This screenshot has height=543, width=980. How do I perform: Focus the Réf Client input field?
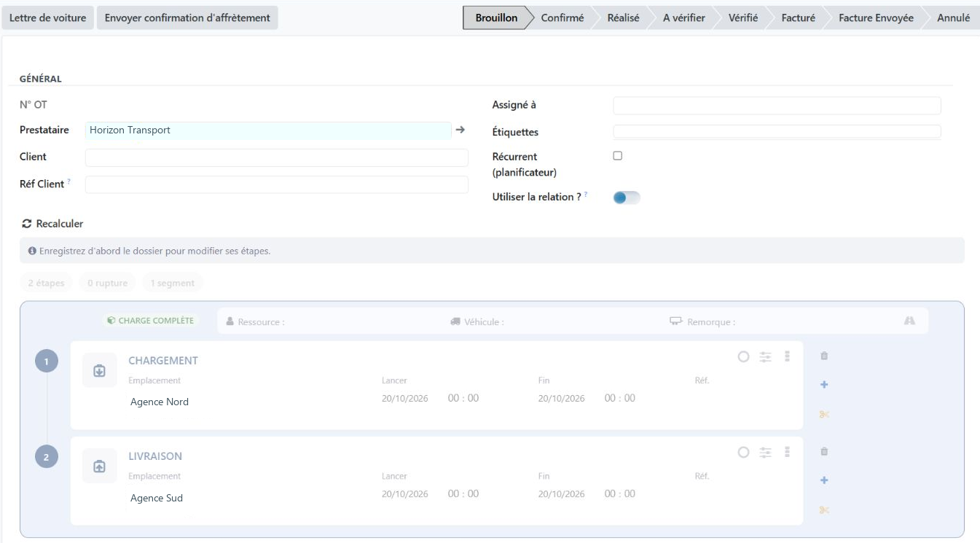point(277,184)
